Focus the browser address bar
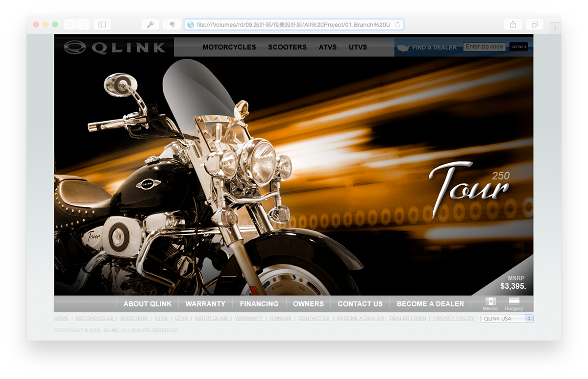This screenshot has height=379, width=588. 294,25
